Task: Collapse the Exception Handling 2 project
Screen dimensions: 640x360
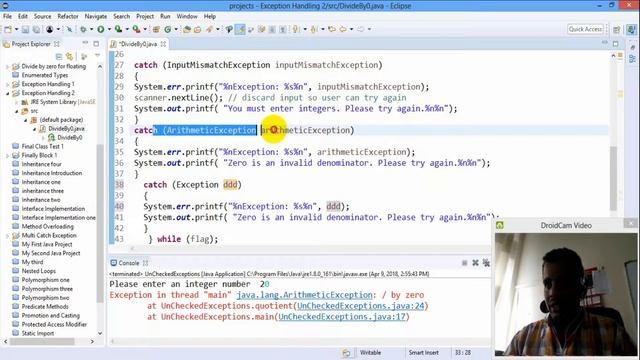Action: tap(7, 93)
